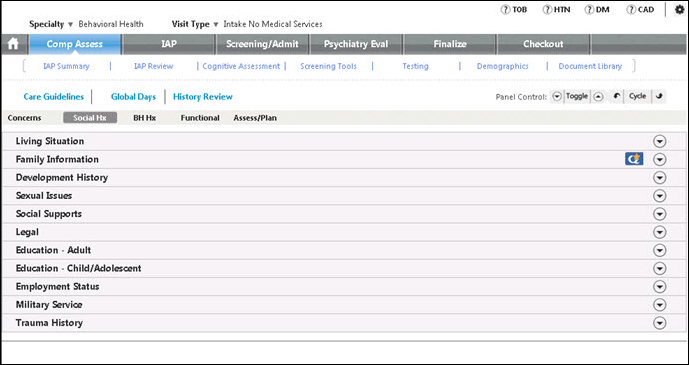Expand the Sexual Issues panel arrow
This screenshot has height=365, width=689.
(660, 196)
